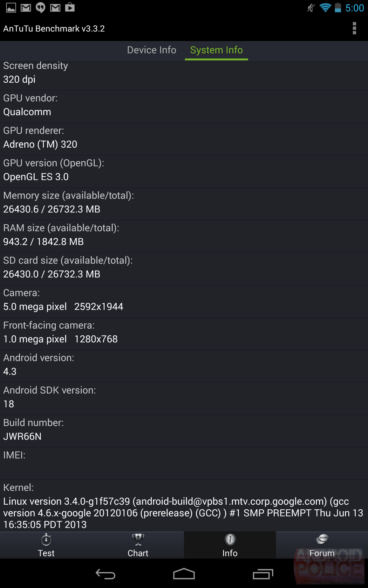Tap the picture notification icon
Screen dimensions: 368x588
[x=11, y=8]
